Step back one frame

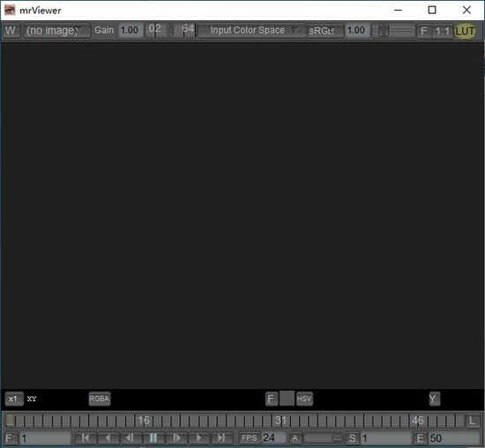[131, 437]
